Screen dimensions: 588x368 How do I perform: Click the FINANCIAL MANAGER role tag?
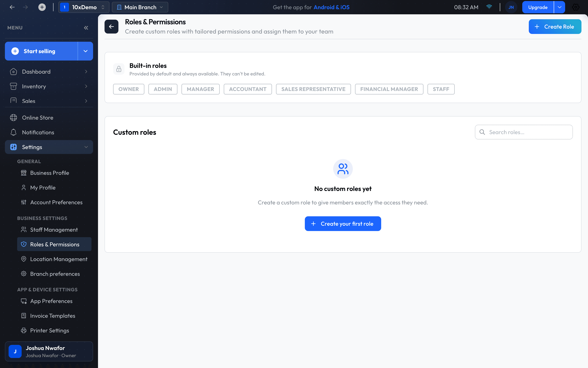389,89
